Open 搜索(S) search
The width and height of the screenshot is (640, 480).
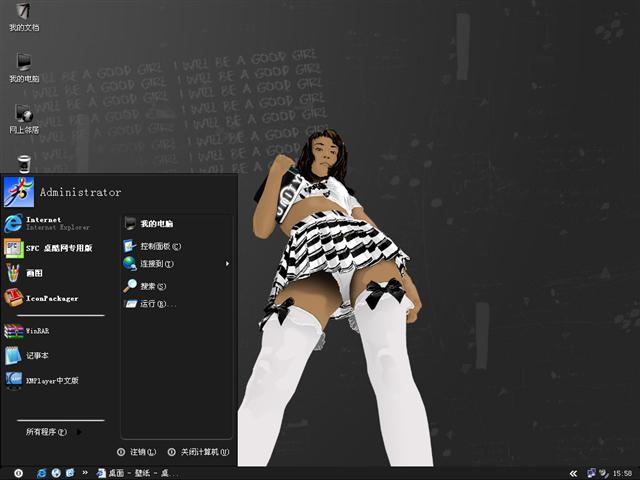(x=145, y=286)
